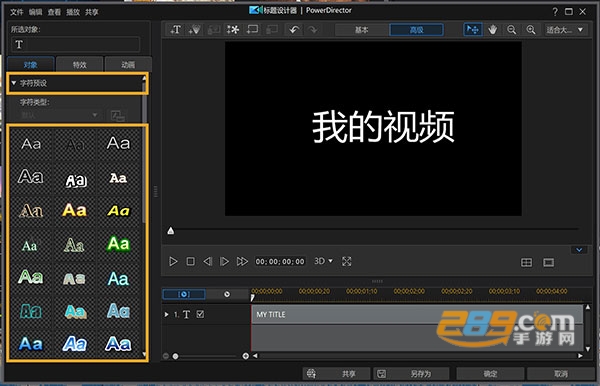Click preset list scroll down arrow

coord(144,354)
